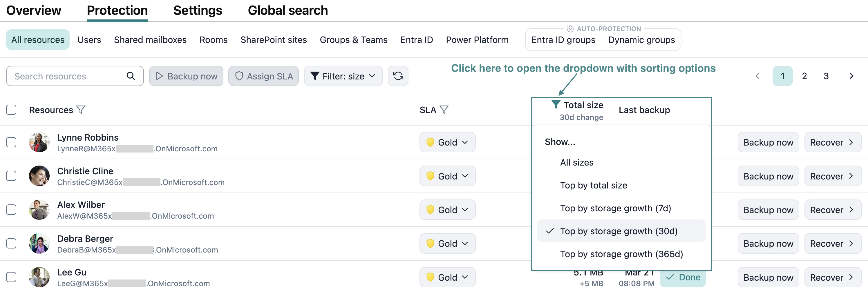Click the Total size filter funnel icon
Image resolution: width=868 pixels, height=294 pixels.
pyautogui.click(x=556, y=105)
